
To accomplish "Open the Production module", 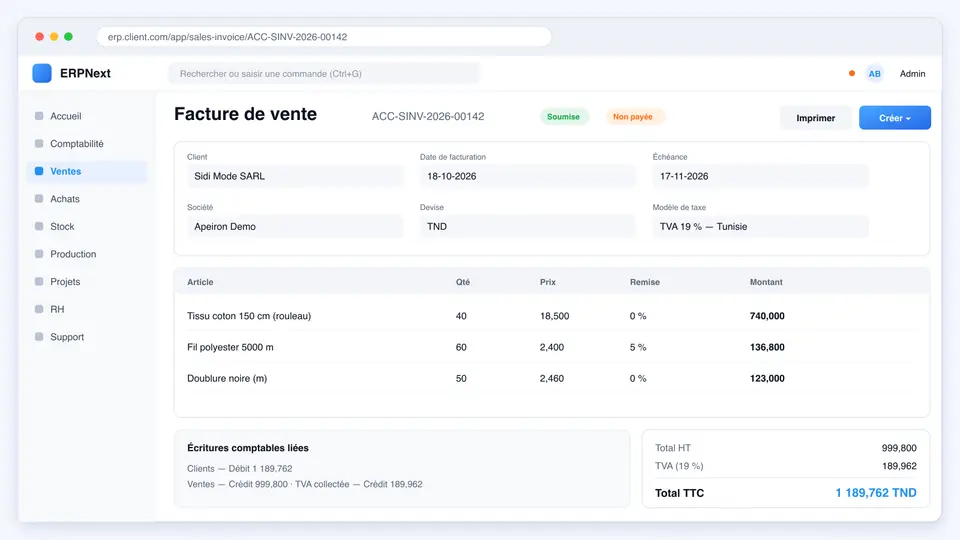I will (88, 253).
